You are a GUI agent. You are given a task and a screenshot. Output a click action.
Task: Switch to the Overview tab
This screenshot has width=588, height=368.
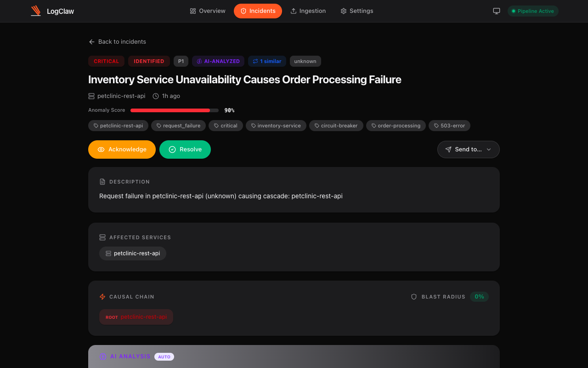(207, 11)
